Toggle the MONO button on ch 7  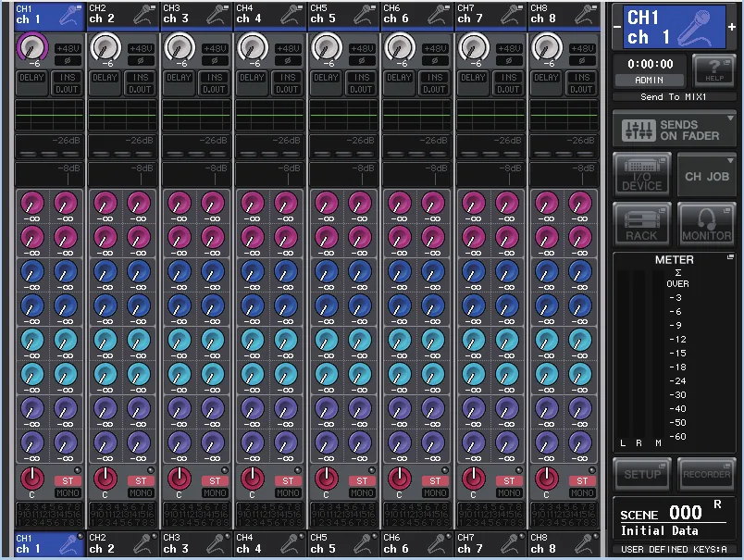(x=509, y=493)
